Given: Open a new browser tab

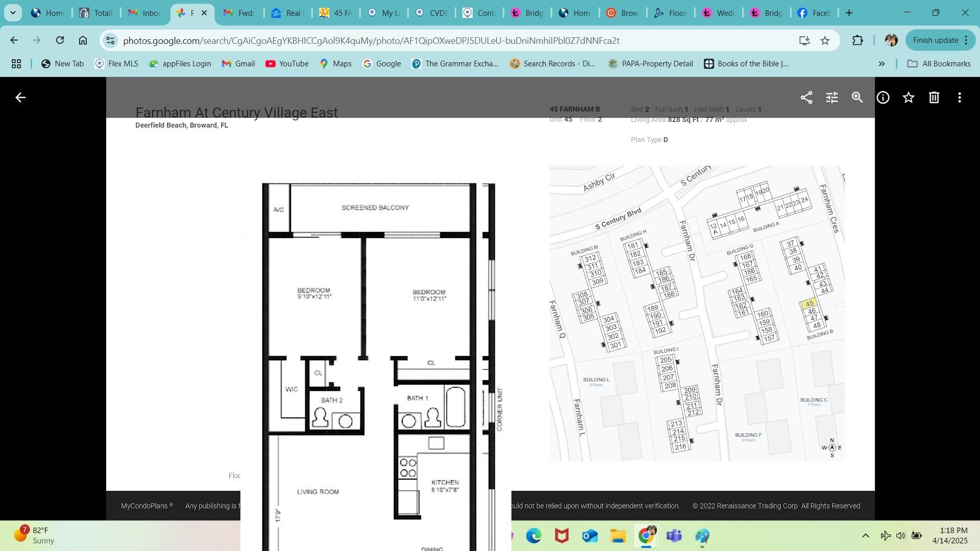Looking at the screenshot, I should [x=849, y=13].
